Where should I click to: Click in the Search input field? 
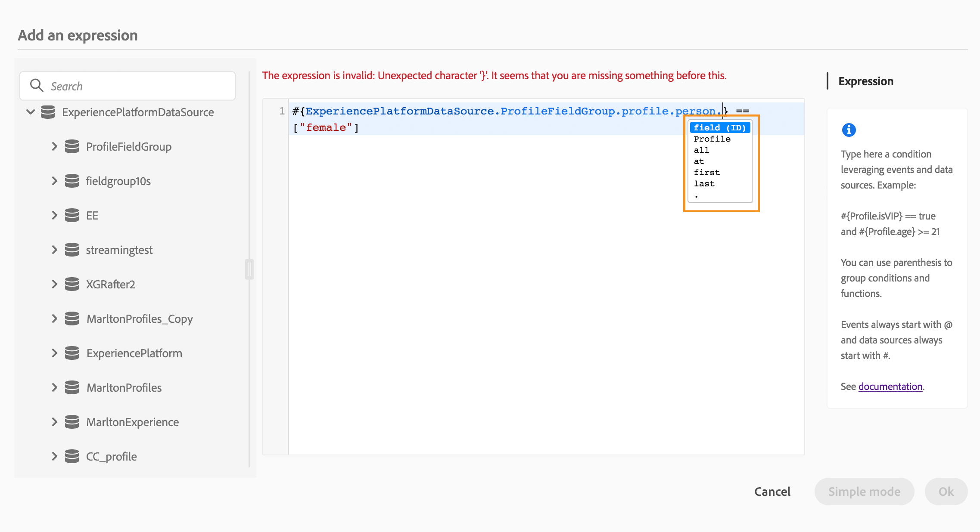coord(138,86)
